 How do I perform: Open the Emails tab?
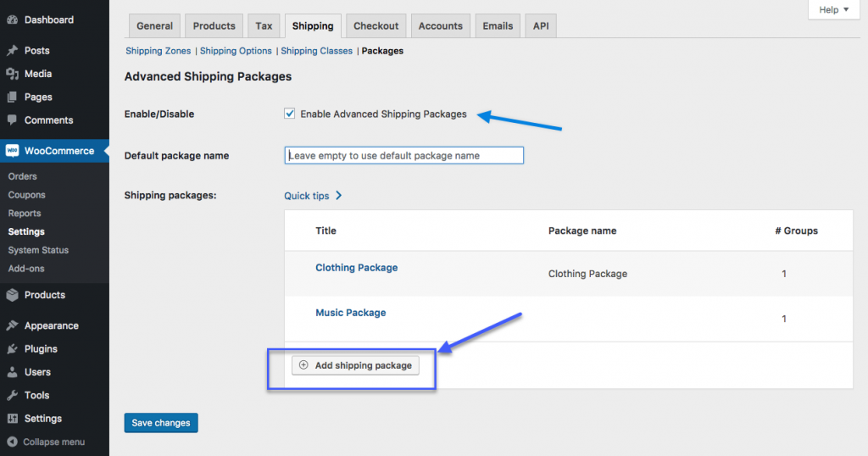click(x=498, y=25)
